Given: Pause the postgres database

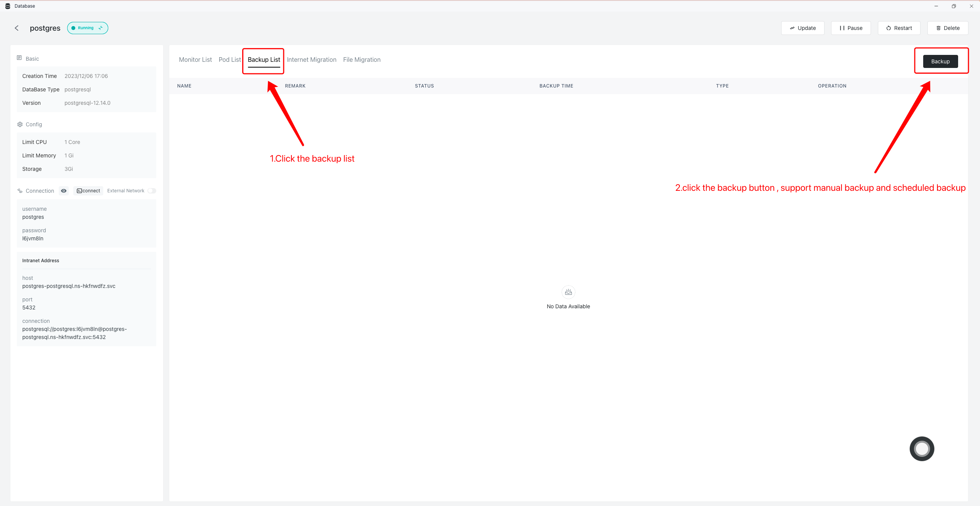Looking at the screenshot, I should pyautogui.click(x=851, y=28).
